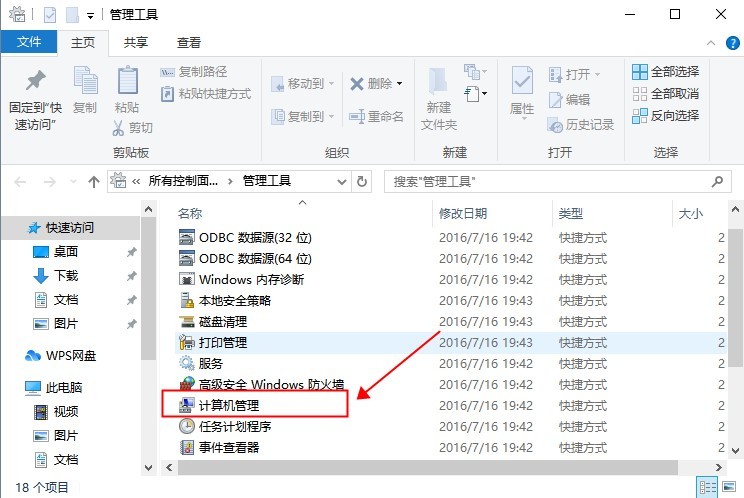Select Downloads (下载) in sidebar
Image resolution: width=744 pixels, height=498 pixels.
(x=65, y=276)
